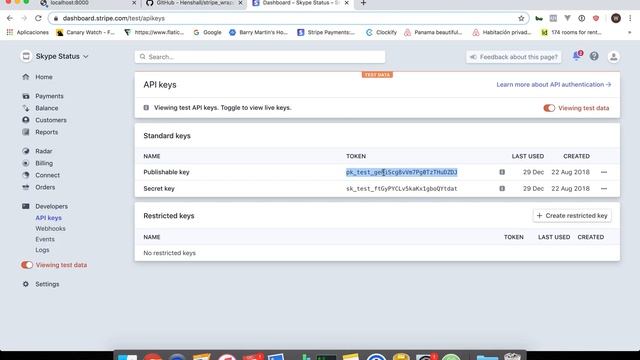The height and width of the screenshot is (360, 640).
Task: Open the Connect section
Action: tap(47, 175)
